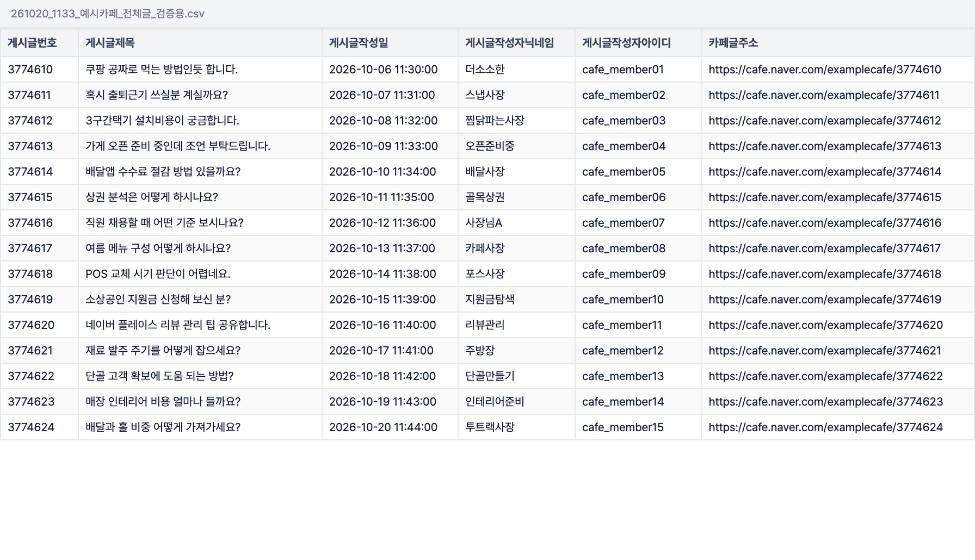This screenshot has width=975, height=560.
Task: Follow the cafe link ending in 3774620
Action: 826,325
